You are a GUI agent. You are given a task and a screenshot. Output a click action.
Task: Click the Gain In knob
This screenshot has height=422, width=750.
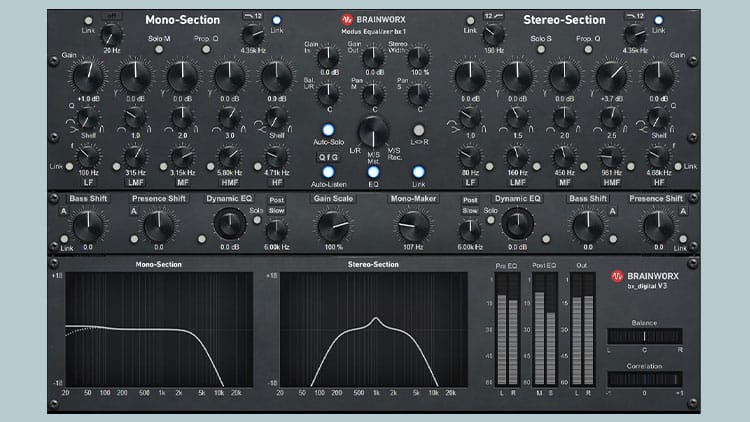pos(328,57)
